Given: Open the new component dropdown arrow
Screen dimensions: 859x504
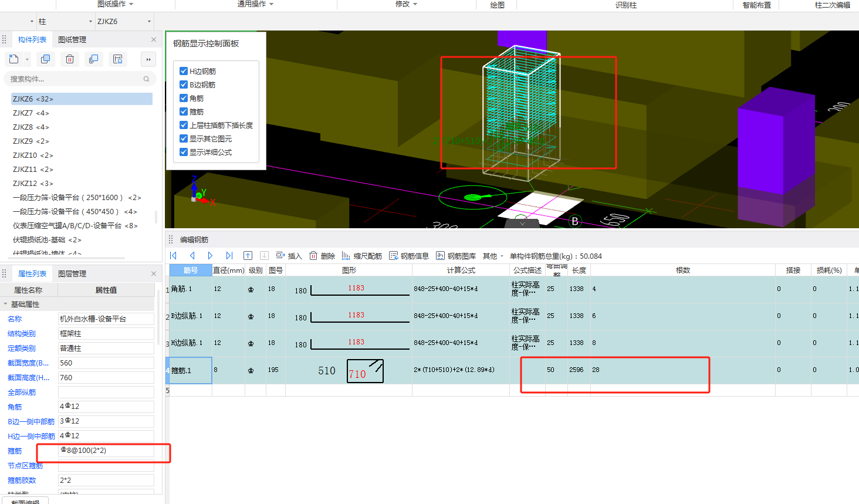Looking at the screenshot, I should tap(27, 60).
